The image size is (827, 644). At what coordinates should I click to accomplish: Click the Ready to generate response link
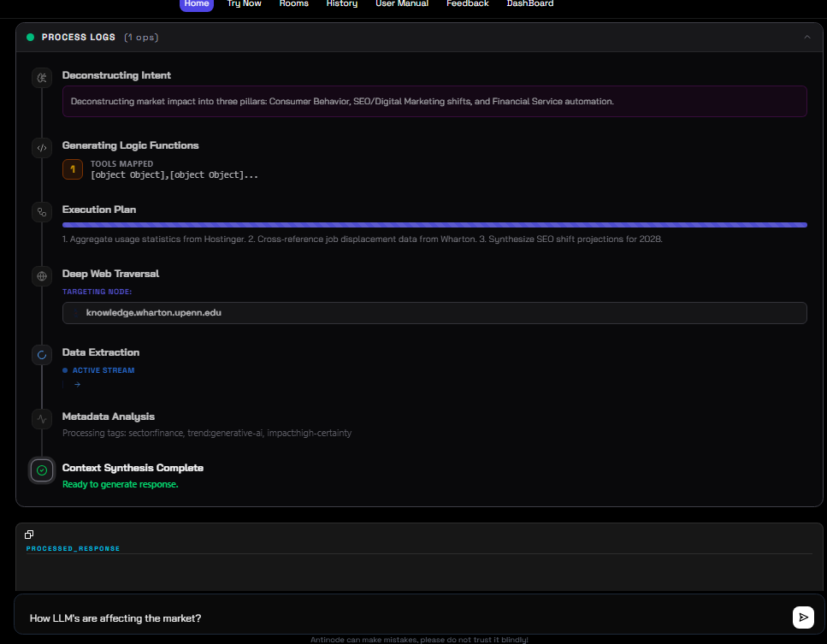pos(120,483)
